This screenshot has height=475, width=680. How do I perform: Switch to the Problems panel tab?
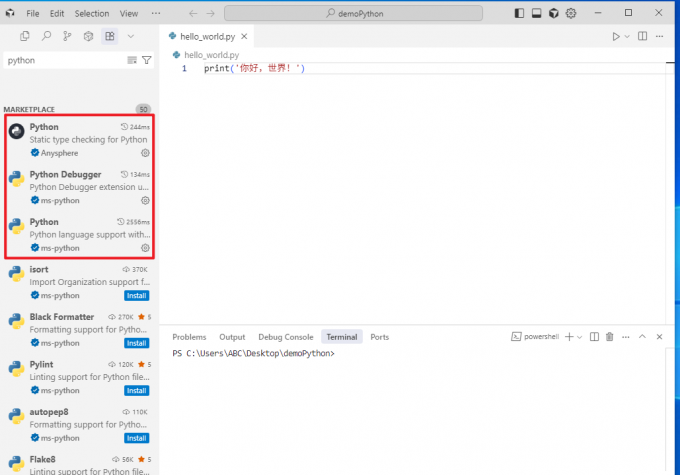coord(189,337)
